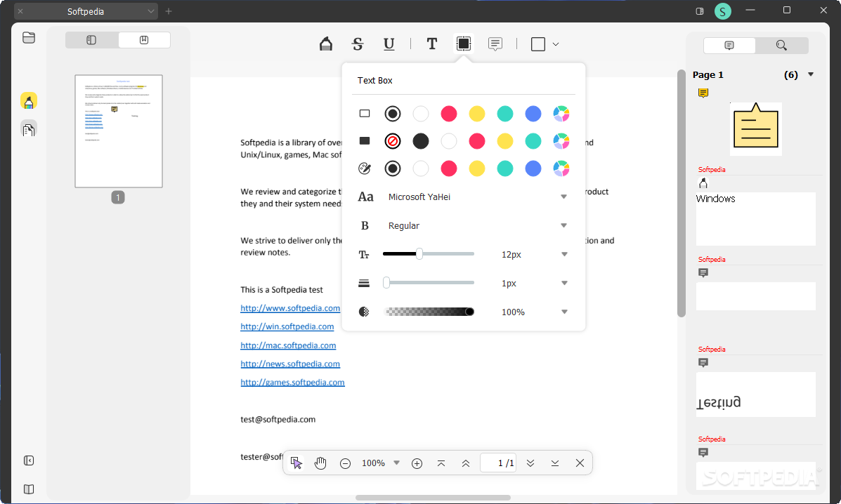The width and height of the screenshot is (841, 504).
Task: Pick white border color swatch
Action: click(420, 114)
